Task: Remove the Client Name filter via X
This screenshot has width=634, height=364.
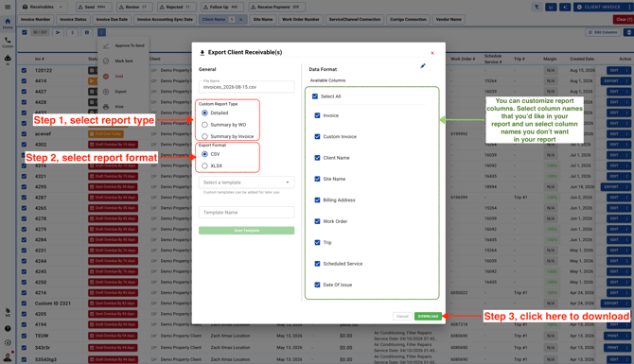Action: point(241,20)
